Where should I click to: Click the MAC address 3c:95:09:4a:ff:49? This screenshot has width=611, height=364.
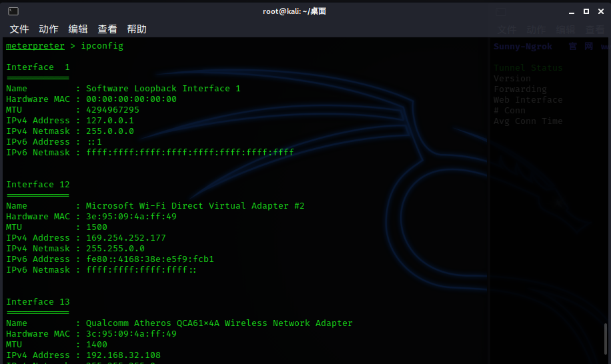(131, 334)
